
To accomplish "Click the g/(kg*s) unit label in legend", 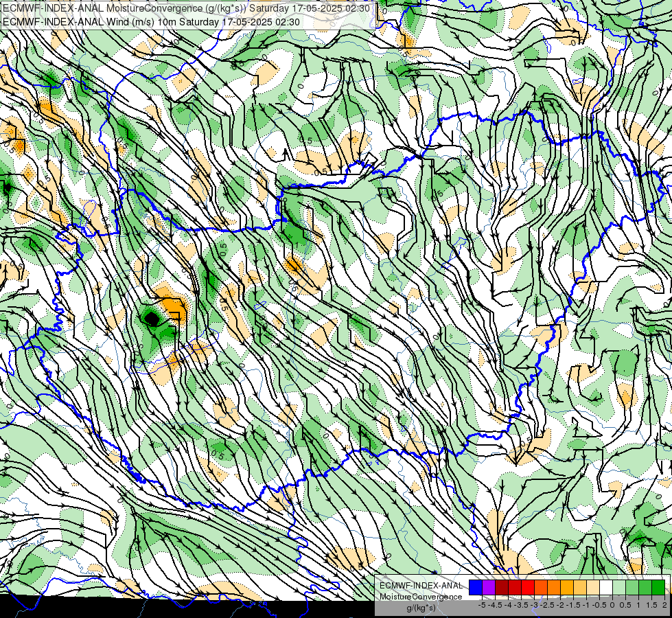I will click(x=421, y=608).
